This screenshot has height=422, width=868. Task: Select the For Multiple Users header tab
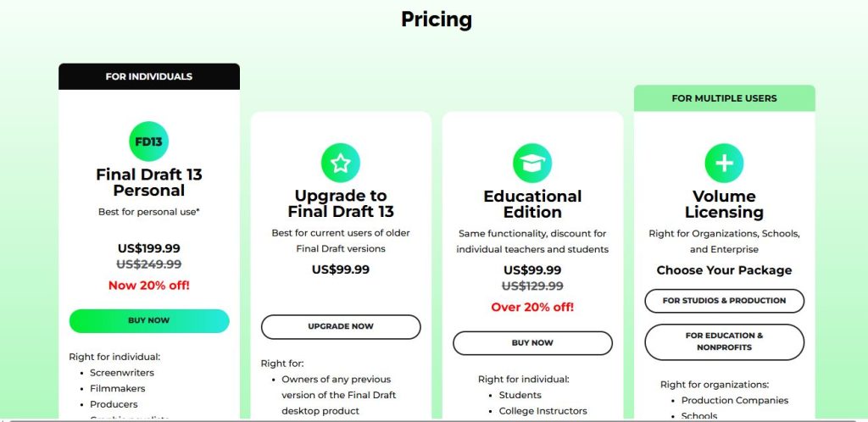coord(724,98)
